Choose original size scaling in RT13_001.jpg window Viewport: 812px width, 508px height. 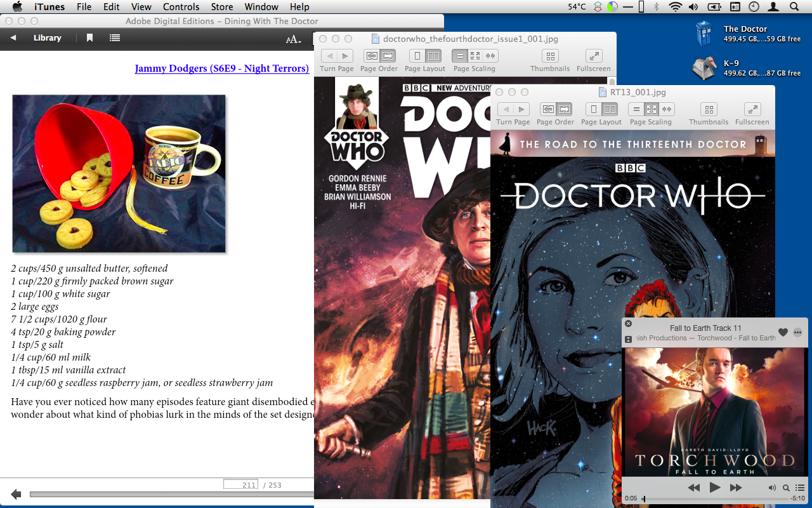[x=636, y=109]
